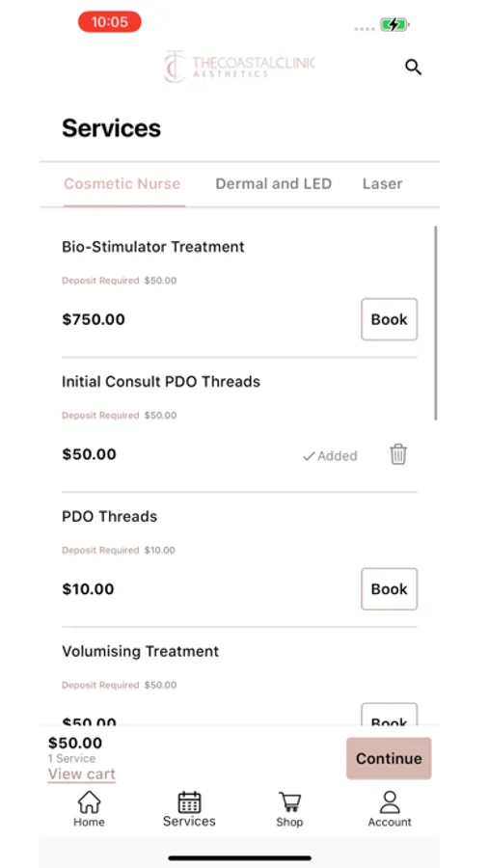Tap the battery charging status icon
The image size is (489, 868).
click(394, 24)
